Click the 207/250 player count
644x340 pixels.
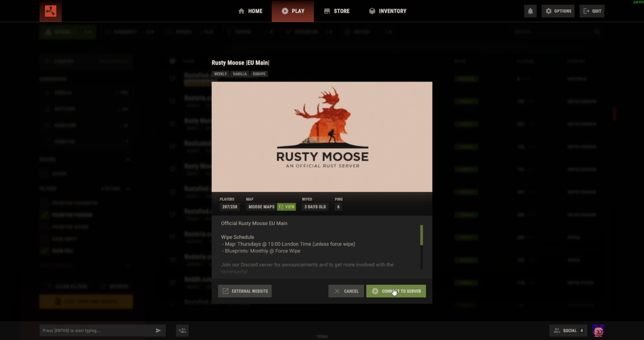[x=230, y=206]
